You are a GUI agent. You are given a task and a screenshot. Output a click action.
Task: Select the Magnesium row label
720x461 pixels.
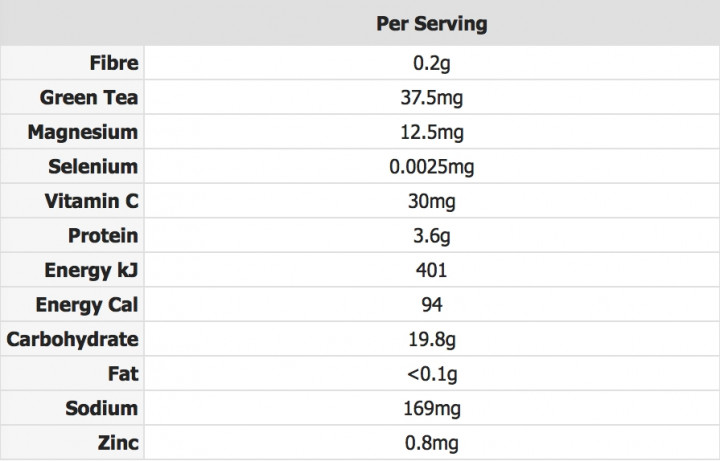click(83, 132)
